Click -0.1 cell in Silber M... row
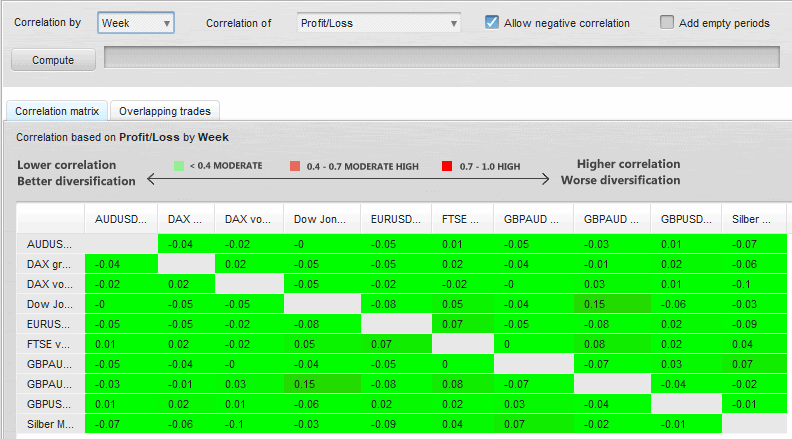 [x=249, y=424]
